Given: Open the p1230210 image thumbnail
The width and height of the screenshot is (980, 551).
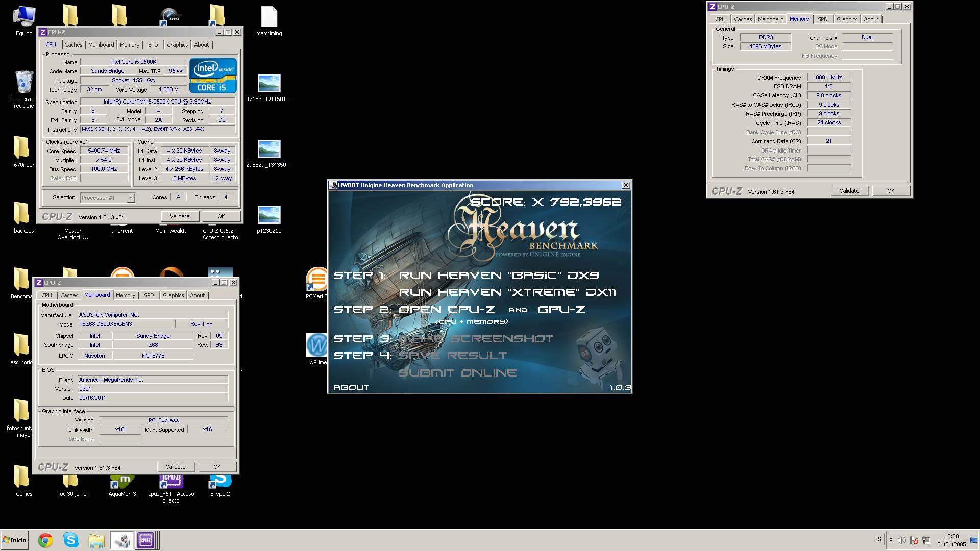Looking at the screenshot, I should (269, 219).
